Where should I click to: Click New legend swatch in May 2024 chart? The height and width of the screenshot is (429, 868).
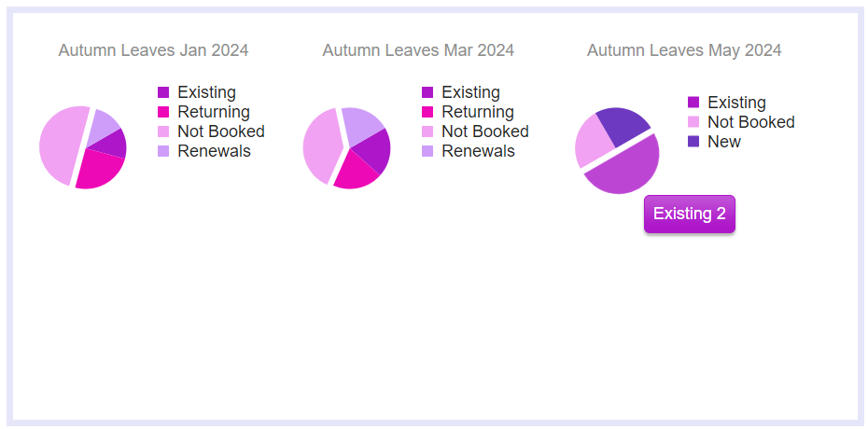[693, 142]
